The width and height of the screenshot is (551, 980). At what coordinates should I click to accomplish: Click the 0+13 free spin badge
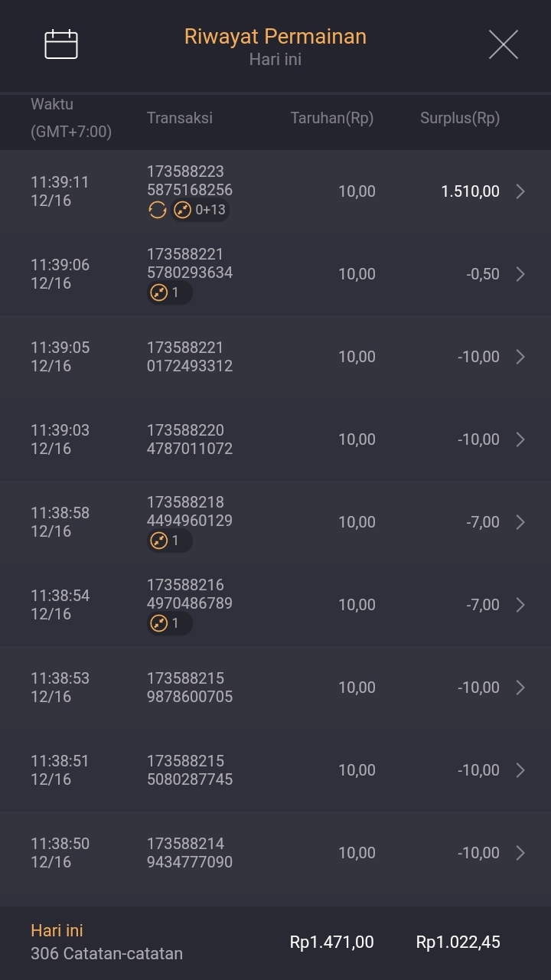pos(201,210)
